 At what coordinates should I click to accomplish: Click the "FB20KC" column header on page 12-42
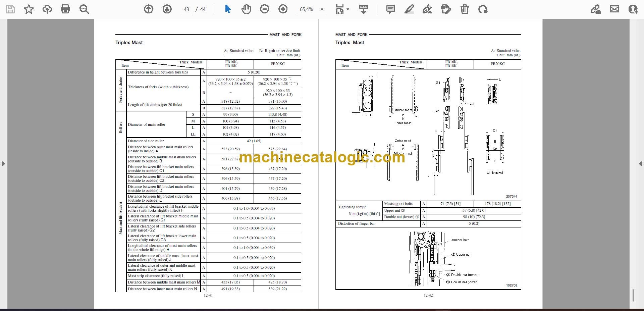coord(497,64)
